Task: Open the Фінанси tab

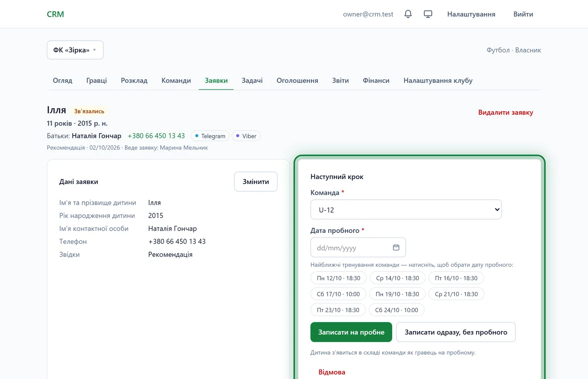Action: point(376,80)
